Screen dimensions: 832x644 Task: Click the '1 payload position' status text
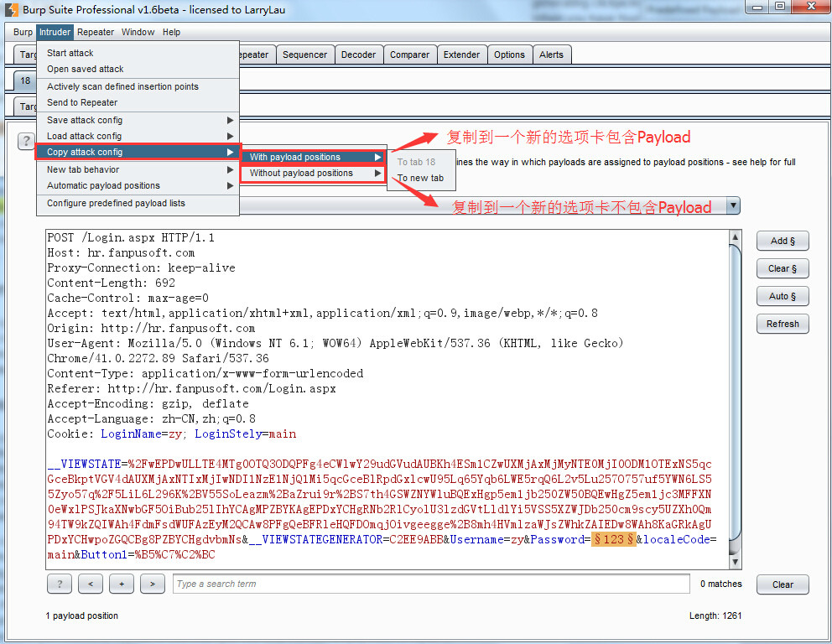pyautogui.click(x=81, y=615)
